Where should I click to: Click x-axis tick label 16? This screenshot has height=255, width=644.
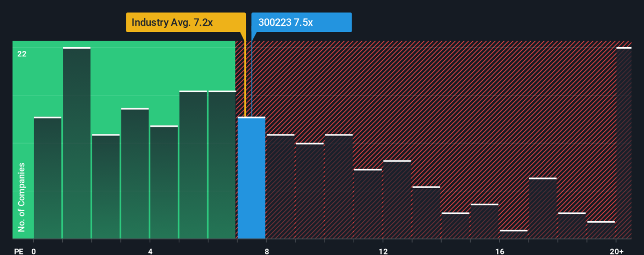[x=500, y=251]
